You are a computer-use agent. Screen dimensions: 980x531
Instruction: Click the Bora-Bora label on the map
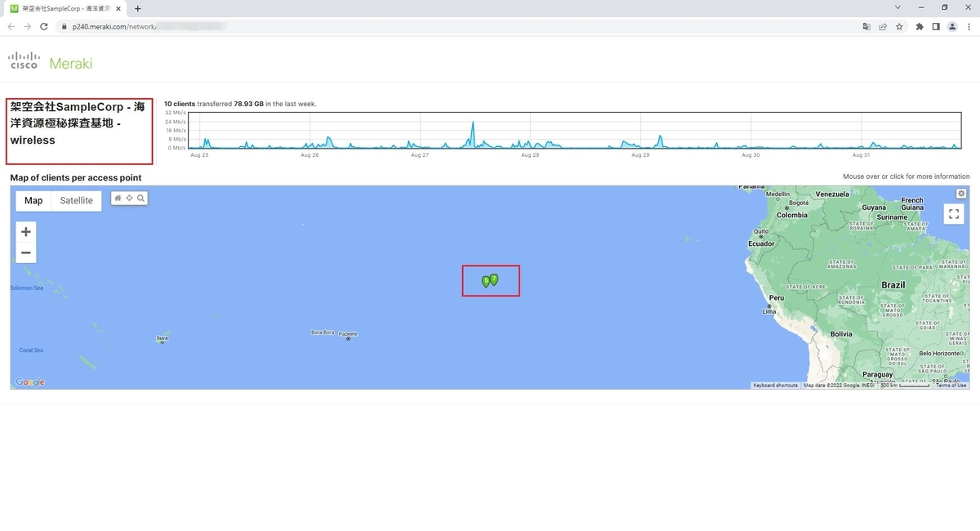pyautogui.click(x=323, y=332)
